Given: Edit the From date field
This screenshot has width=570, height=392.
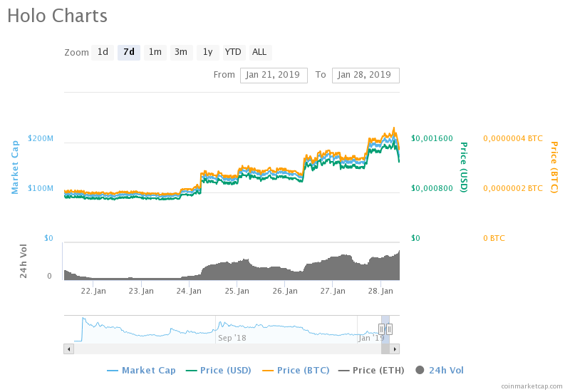Looking at the screenshot, I should click(x=274, y=76).
